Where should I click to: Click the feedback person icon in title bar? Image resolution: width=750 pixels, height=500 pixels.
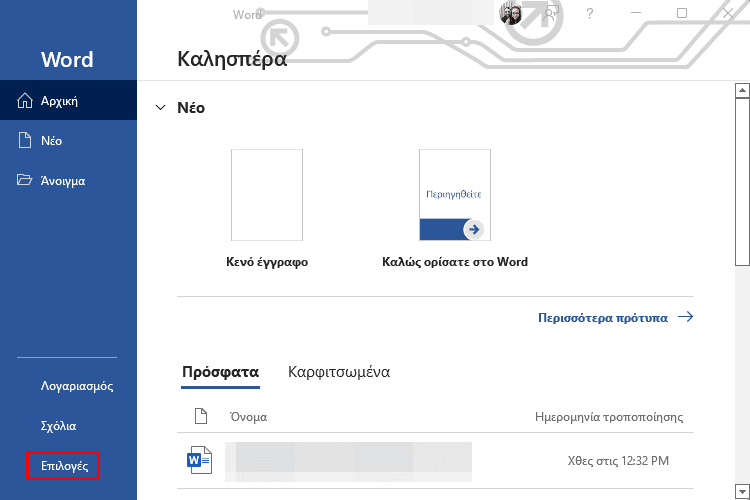(x=551, y=13)
